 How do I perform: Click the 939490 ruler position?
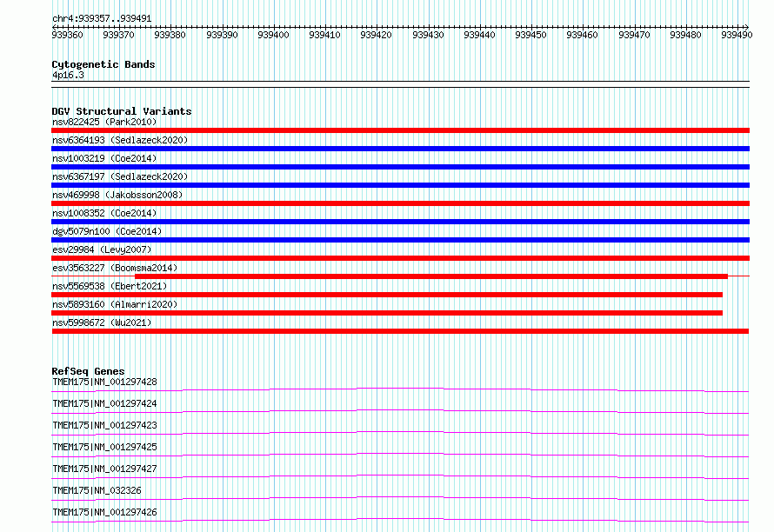coord(737,35)
